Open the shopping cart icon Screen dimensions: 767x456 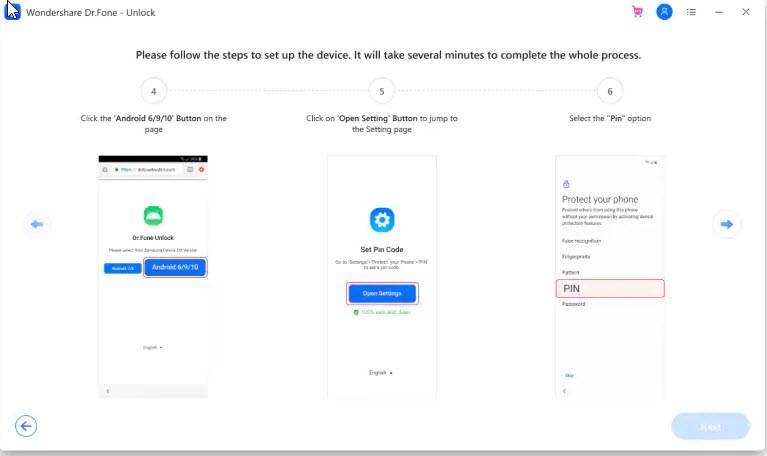tap(637, 12)
